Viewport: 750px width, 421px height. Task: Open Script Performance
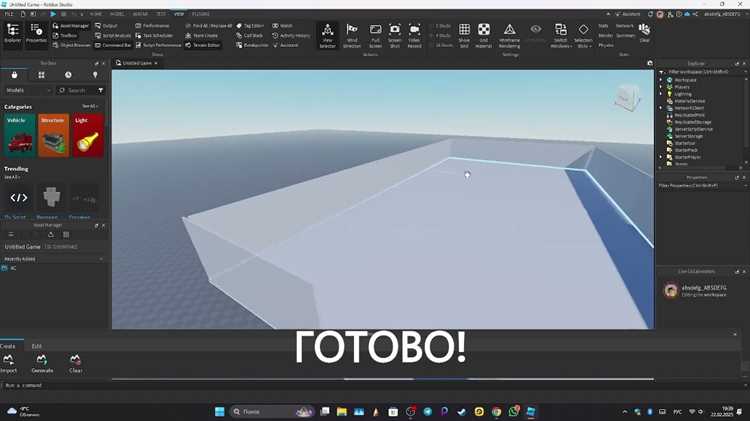[158, 45]
